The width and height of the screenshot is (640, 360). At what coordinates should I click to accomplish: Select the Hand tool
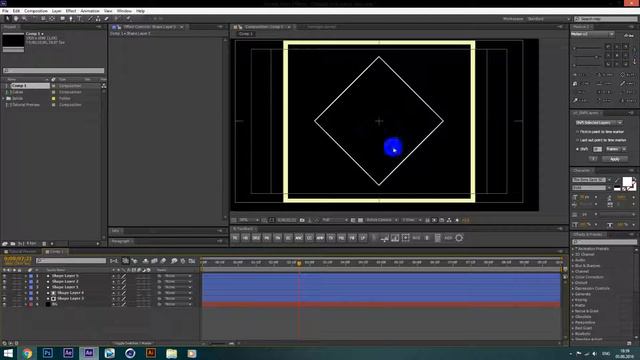[x=16, y=18]
